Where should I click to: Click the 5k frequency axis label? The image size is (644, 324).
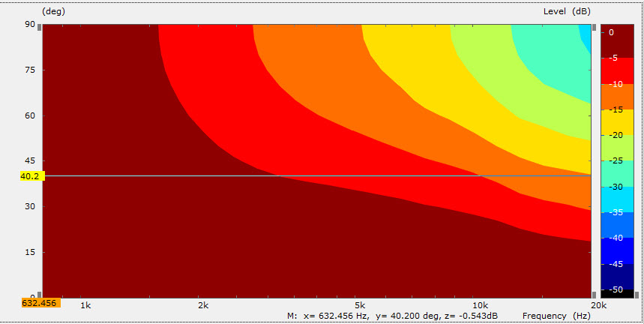click(x=360, y=305)
